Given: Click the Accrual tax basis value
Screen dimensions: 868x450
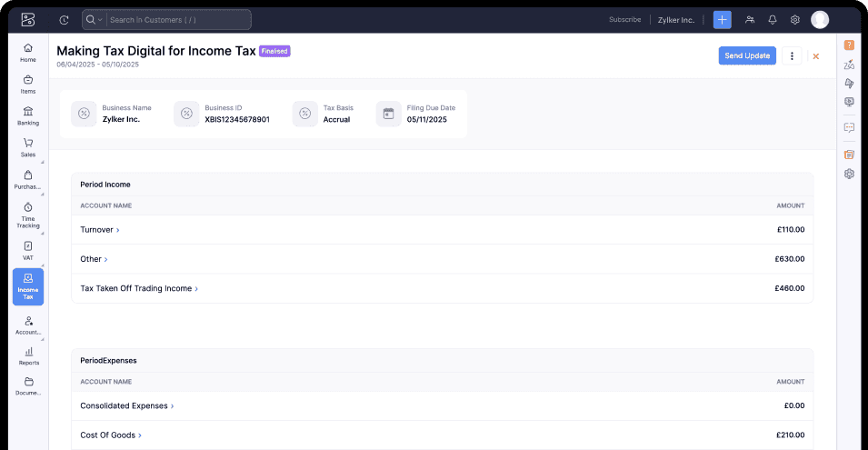Looking at the screenshot, I should coord(336,120).
